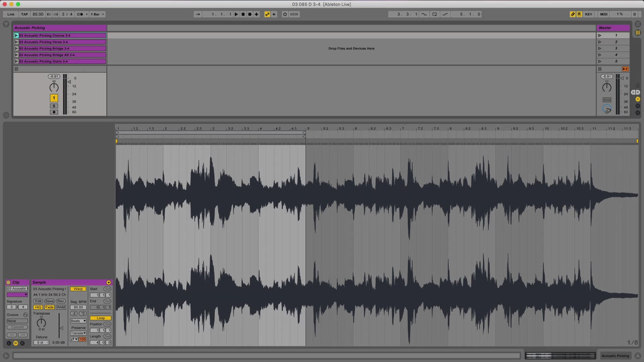This screenshot has width=644, height=362.
Task: Click the Seg. BPM value field
Action: (78, 307)
